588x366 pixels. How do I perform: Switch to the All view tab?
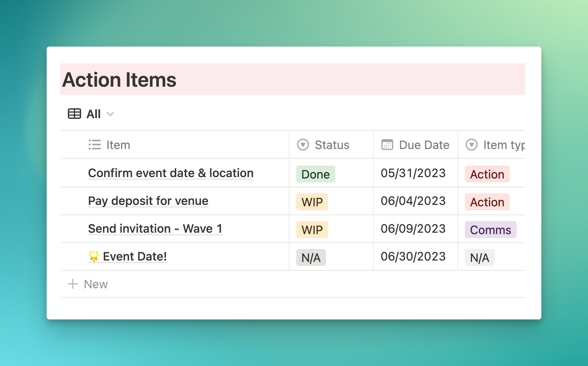point(93,114)
